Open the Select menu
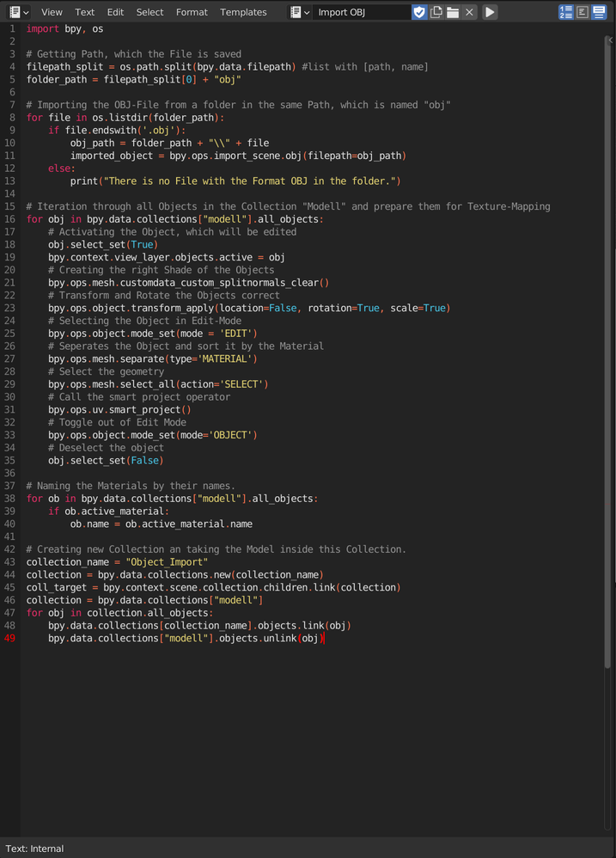 (x=149, y=11)
